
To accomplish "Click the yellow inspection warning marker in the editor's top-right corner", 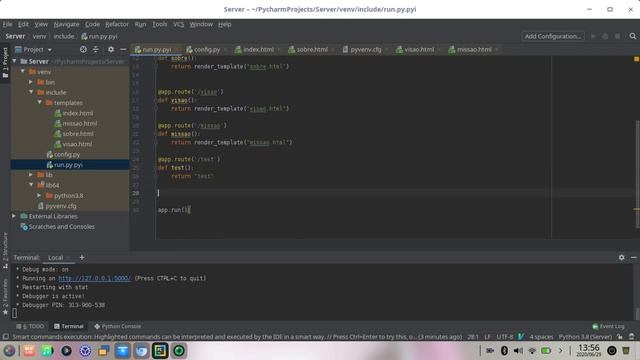I will tap(636, 59).
